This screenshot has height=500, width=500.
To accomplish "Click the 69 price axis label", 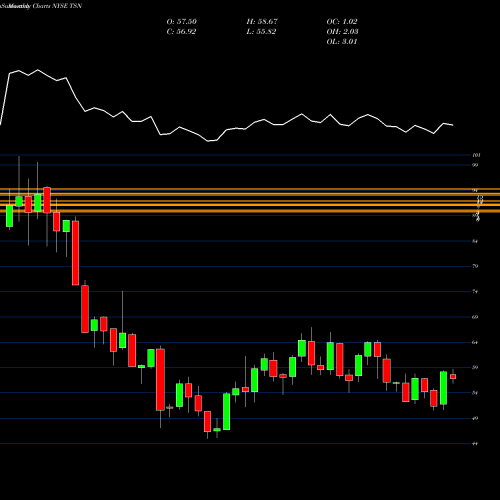I will coord(475,317).
